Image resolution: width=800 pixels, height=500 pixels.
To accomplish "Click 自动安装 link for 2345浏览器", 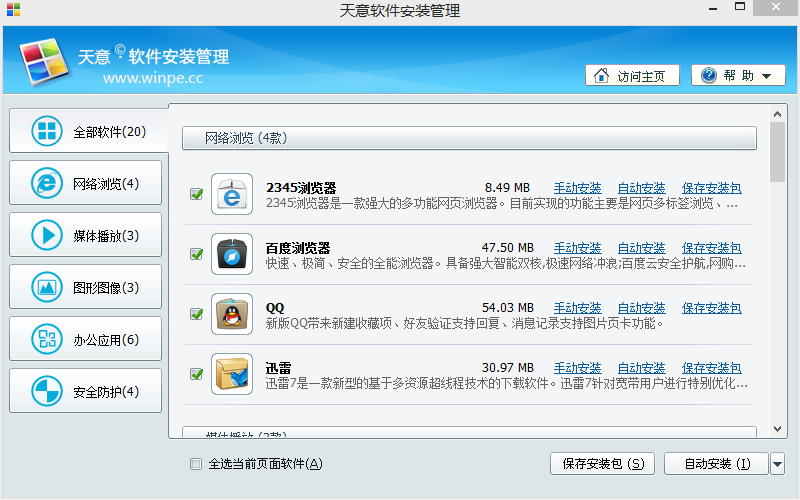I will tap(641, 188).
